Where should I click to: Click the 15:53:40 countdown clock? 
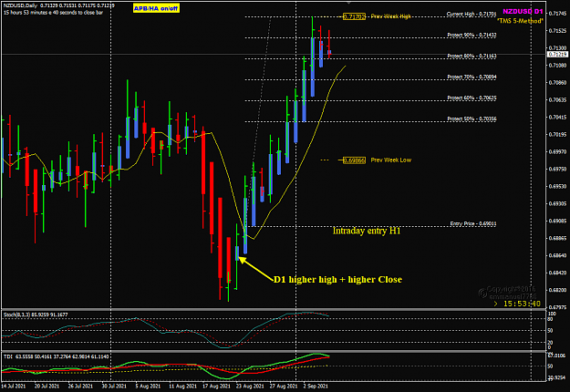(522, 304)
